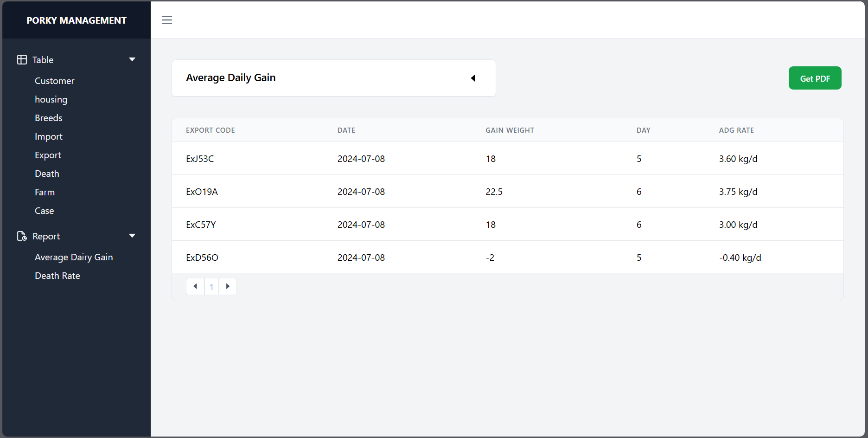Screen dimensions: 868x438
Task: Select export code ExJ53C cell
Action: click(200, 159)
